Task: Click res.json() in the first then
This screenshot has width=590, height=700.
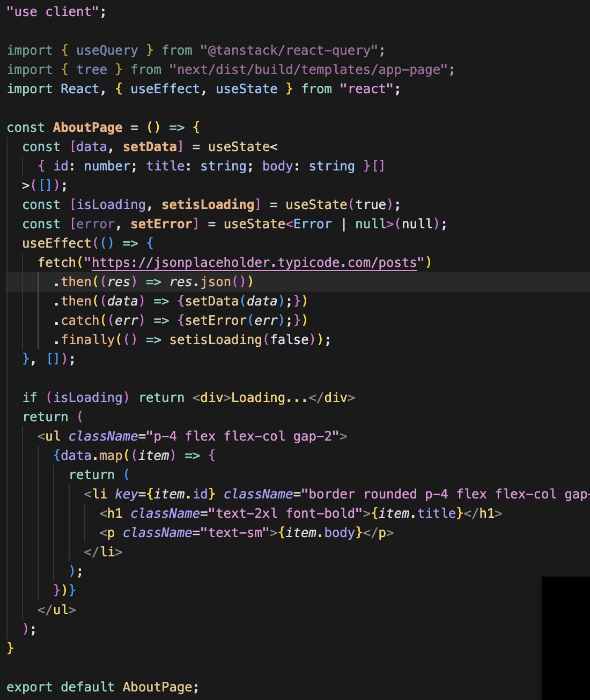Action: coord(208,281)
